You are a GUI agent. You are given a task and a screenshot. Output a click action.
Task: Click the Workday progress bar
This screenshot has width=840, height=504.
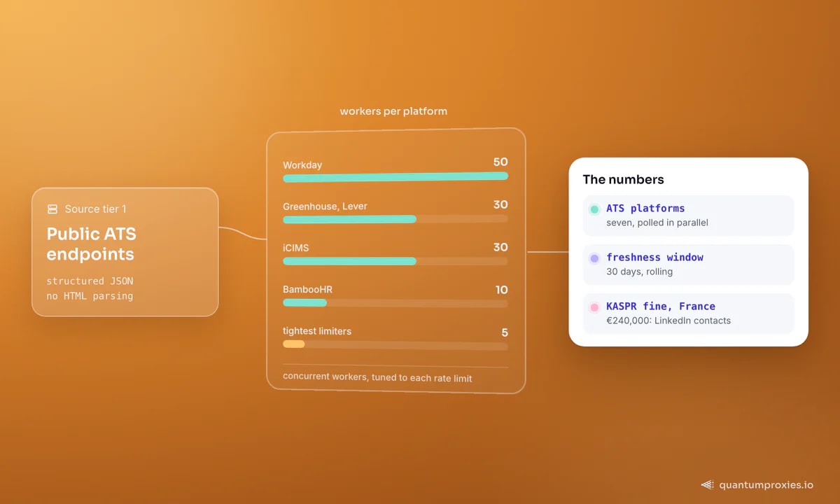pyautogui.click(x=395, y=176)
